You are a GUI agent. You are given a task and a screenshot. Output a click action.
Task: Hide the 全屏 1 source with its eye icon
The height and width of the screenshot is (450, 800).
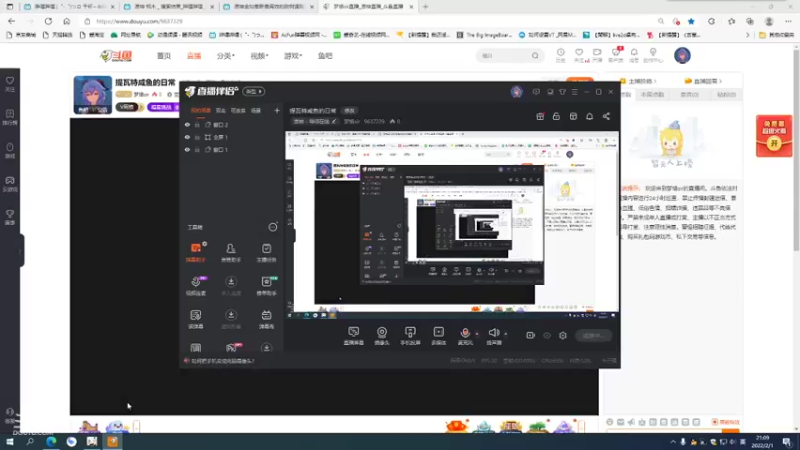pos(187,137)
